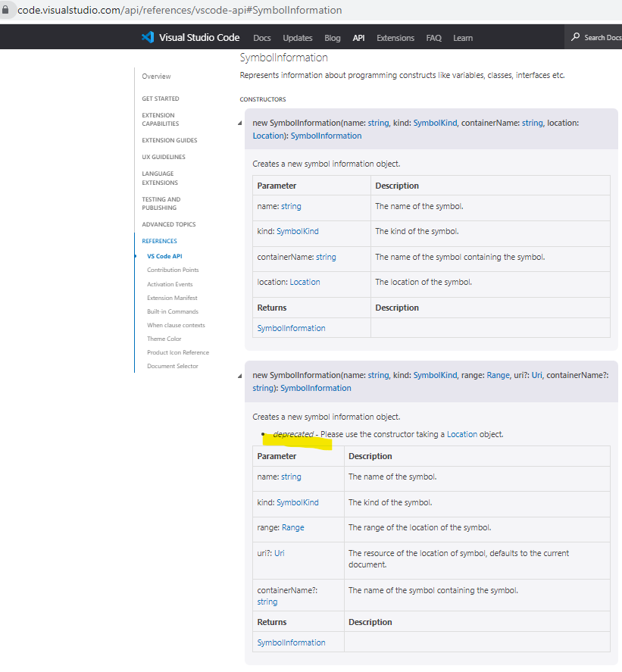622x672 pixels.
Task: Click the Visual Studio Code logo icon
Action: [145, 37]
